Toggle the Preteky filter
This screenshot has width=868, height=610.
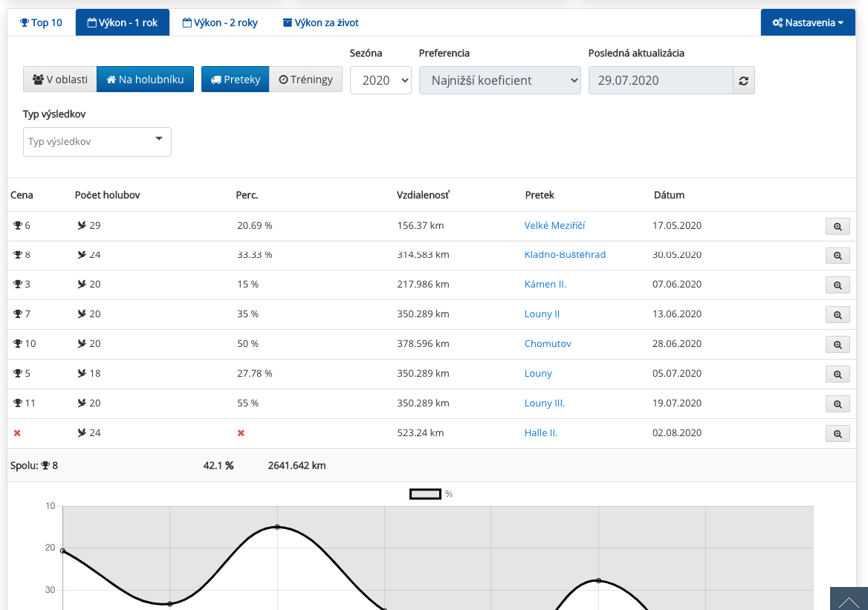pyautogui.click(x=236, y=80)
